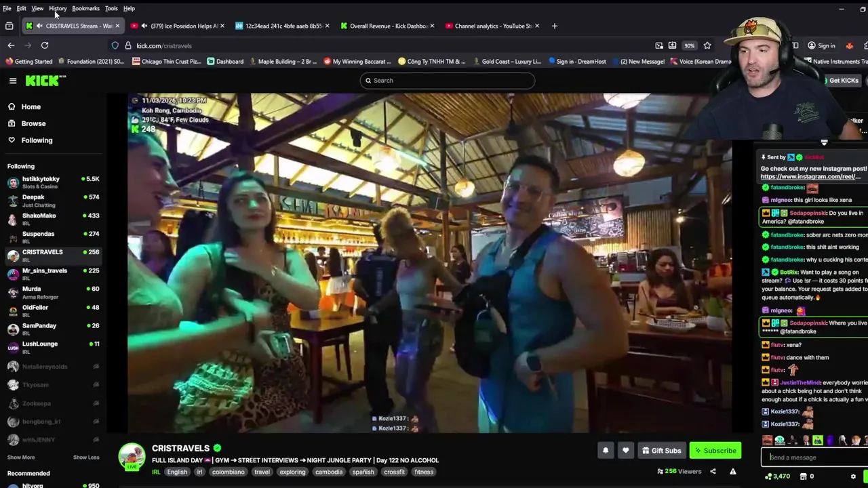Click the green Subscribe button
Image resolution: width=868 pixels, height=488 pixels.
pos(715,451)
